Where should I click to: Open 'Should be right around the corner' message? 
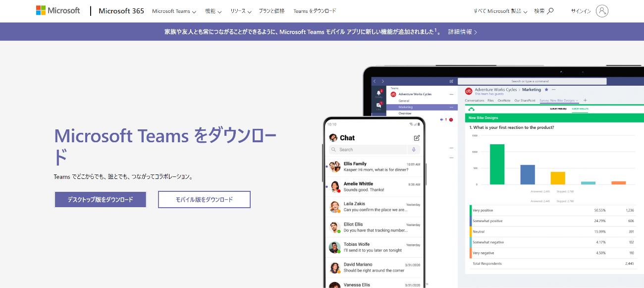pos(374,271)
